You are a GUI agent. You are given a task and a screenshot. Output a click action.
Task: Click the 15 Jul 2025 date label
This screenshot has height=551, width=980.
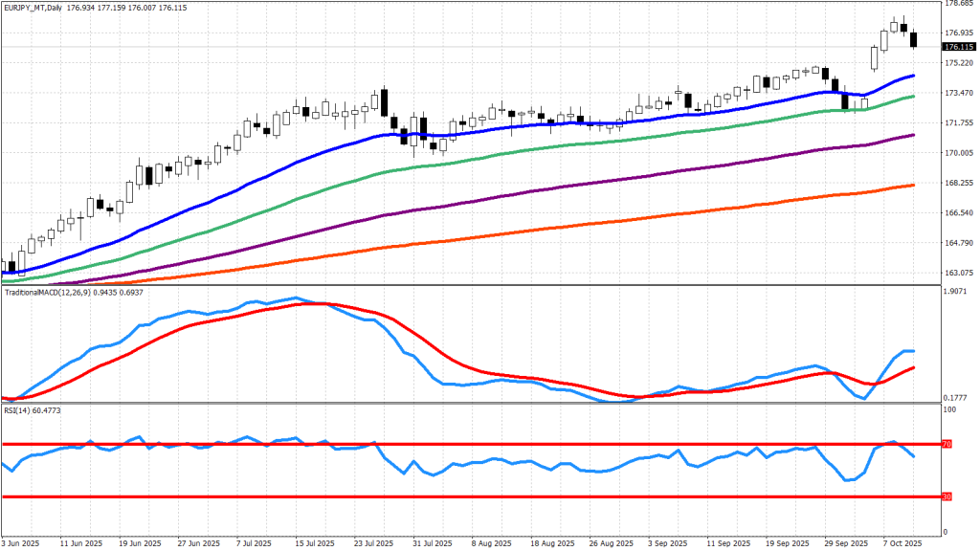[313, 541]
